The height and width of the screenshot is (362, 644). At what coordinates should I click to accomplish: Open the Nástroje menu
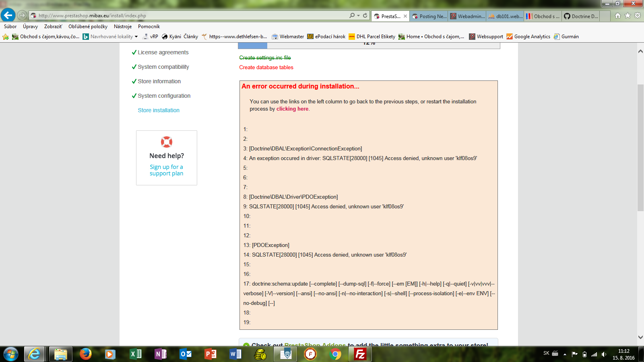point(123,27)
